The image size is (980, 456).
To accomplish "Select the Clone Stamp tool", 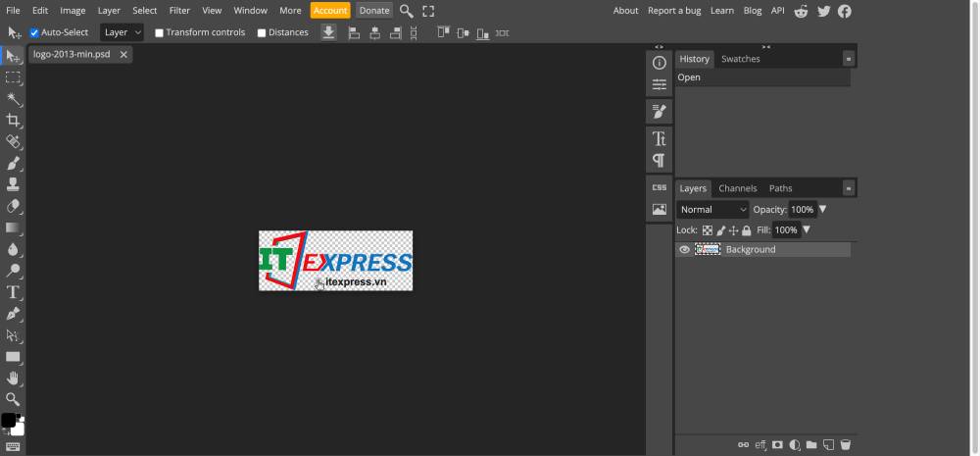I will (x=13, y=184).
